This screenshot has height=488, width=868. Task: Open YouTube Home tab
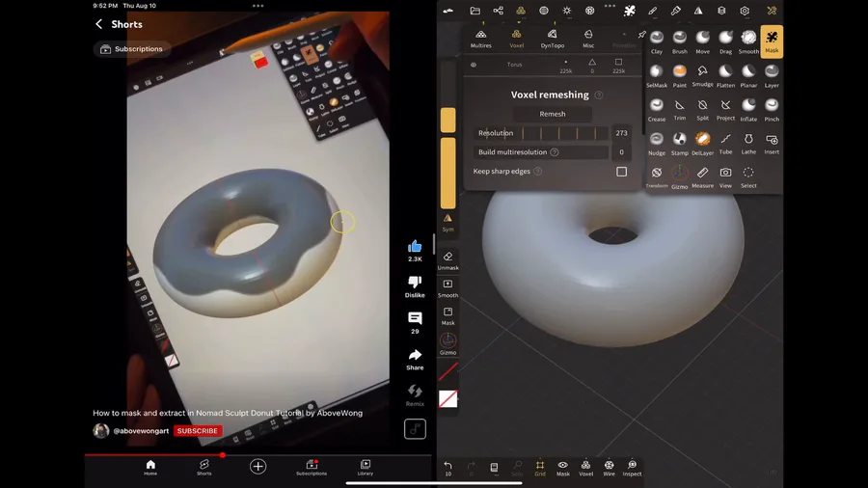150,468
